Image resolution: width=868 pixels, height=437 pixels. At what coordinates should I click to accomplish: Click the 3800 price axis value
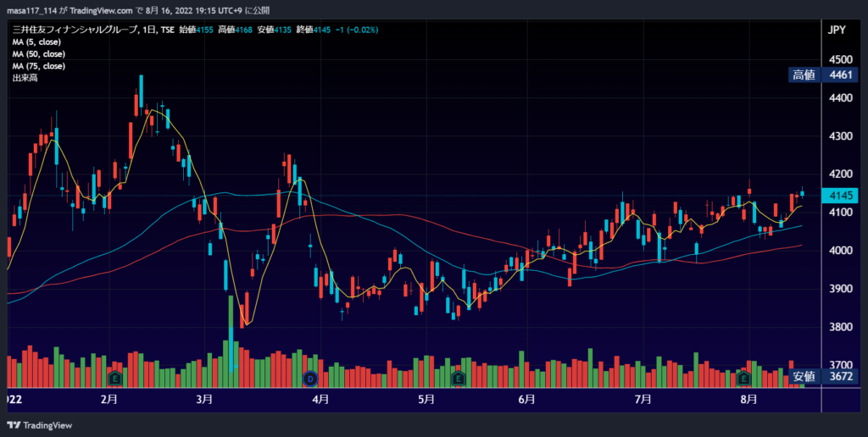[840, 327]
